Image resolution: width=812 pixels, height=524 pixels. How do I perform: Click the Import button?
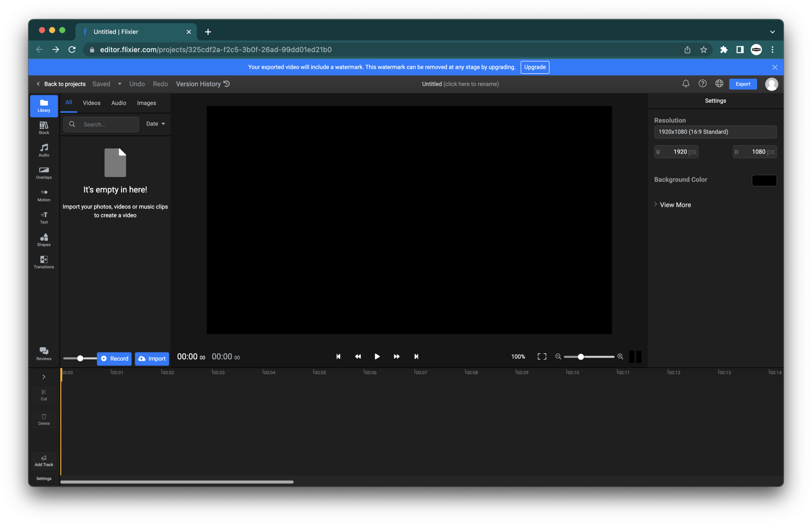pos(152,358)
